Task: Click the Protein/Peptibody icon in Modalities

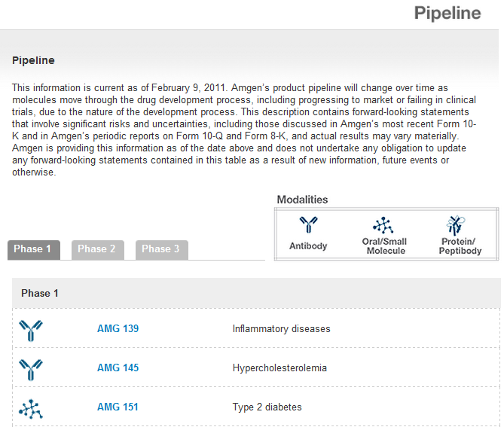Action: pyautogui.click(x=456, y=225)
